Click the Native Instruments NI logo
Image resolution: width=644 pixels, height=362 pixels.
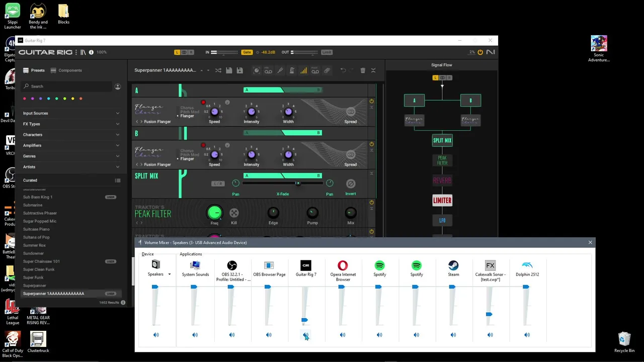(x=490, y=52)
